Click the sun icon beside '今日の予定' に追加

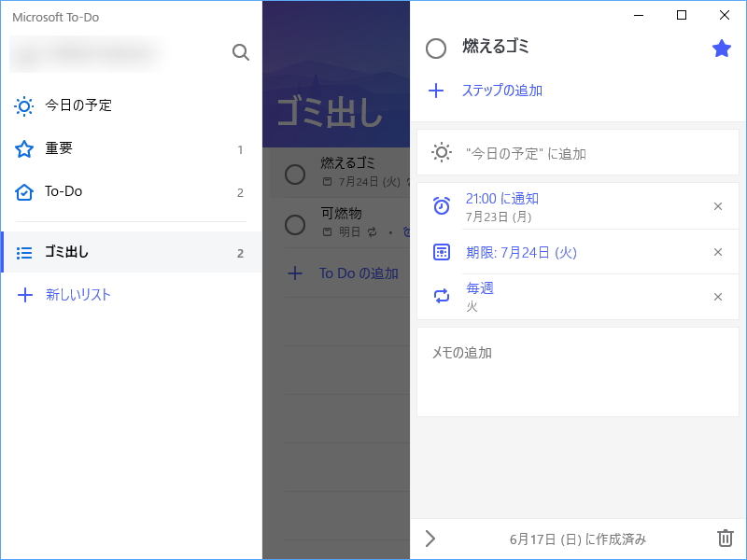tap(436, 152)
